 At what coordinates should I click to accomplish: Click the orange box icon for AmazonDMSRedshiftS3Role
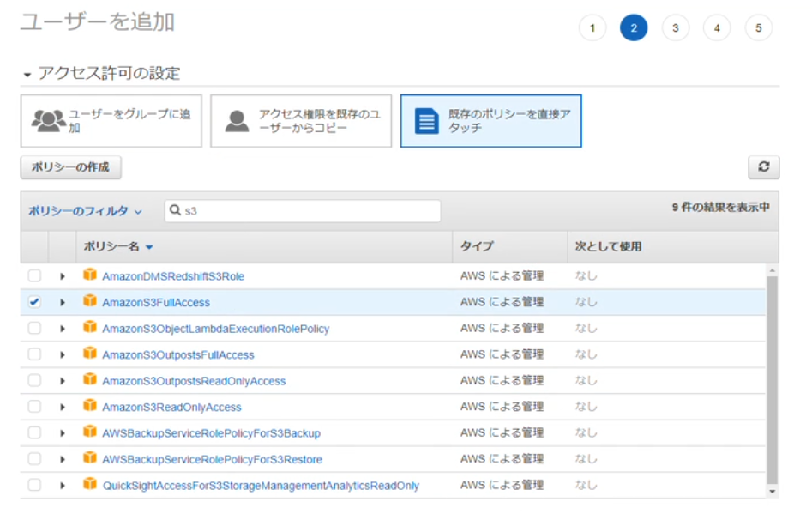point(90,275)
